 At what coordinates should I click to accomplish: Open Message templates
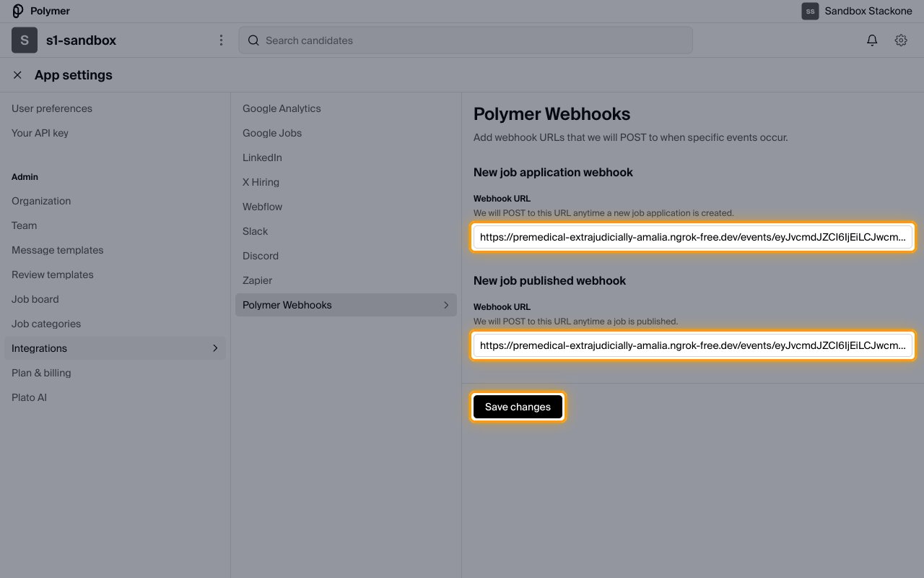point(57,250)
